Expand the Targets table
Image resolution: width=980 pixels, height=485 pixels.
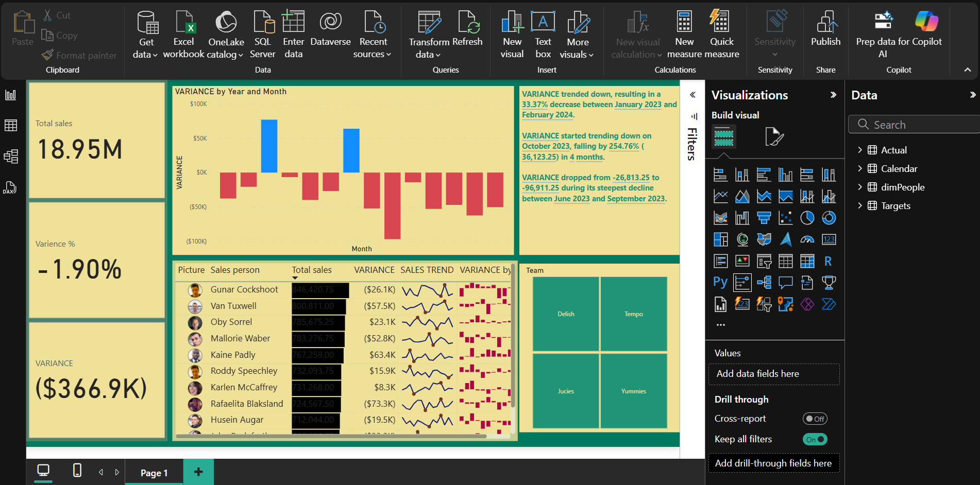[x=859, y=205]
